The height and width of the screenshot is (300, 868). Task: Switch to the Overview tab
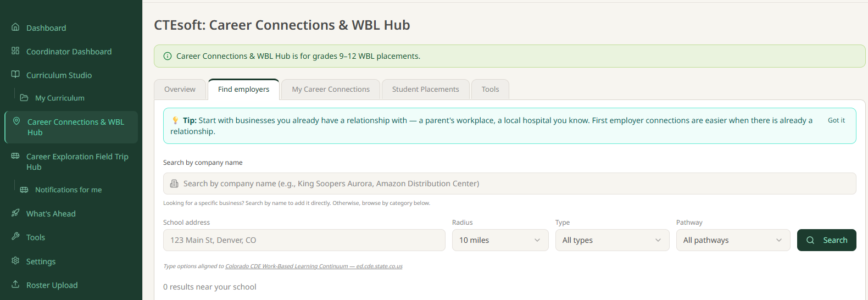(180, 89)
